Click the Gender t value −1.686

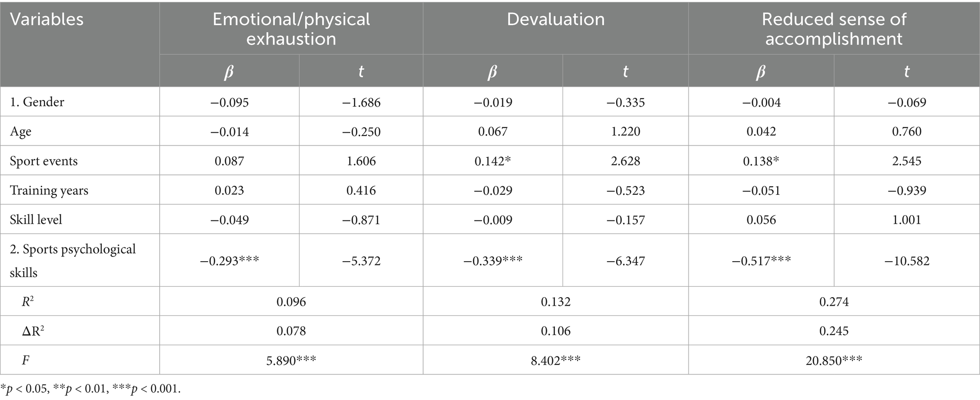coord(361,102)
